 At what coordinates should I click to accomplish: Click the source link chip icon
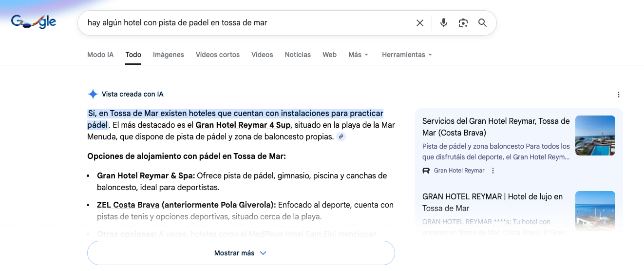coord(341,137)
